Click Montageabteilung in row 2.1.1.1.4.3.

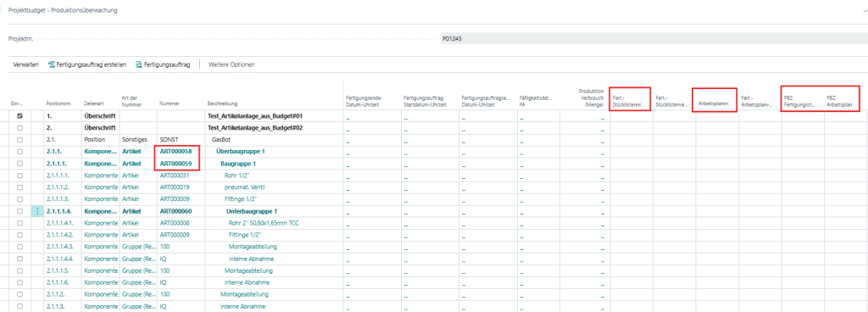point(253,247)
